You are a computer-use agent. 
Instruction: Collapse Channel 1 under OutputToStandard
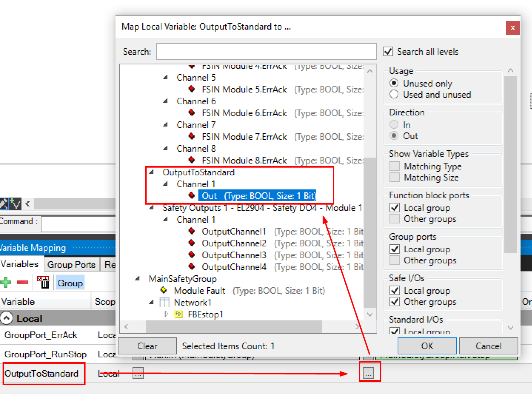(165, 184)
